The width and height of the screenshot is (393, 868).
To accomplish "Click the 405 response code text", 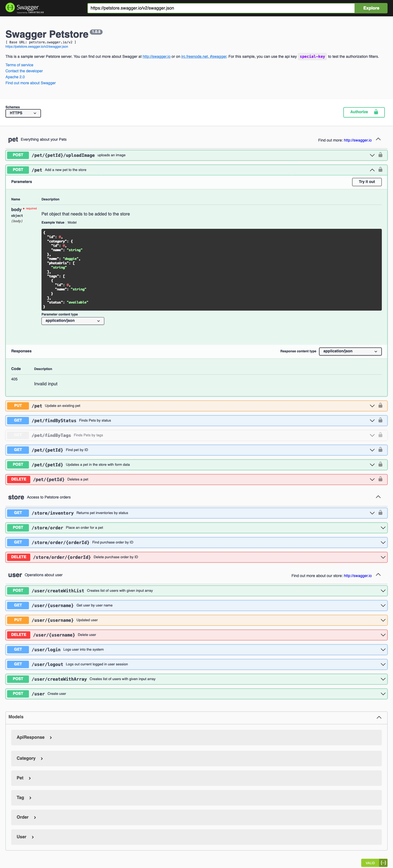I will [x=14, y=379].
